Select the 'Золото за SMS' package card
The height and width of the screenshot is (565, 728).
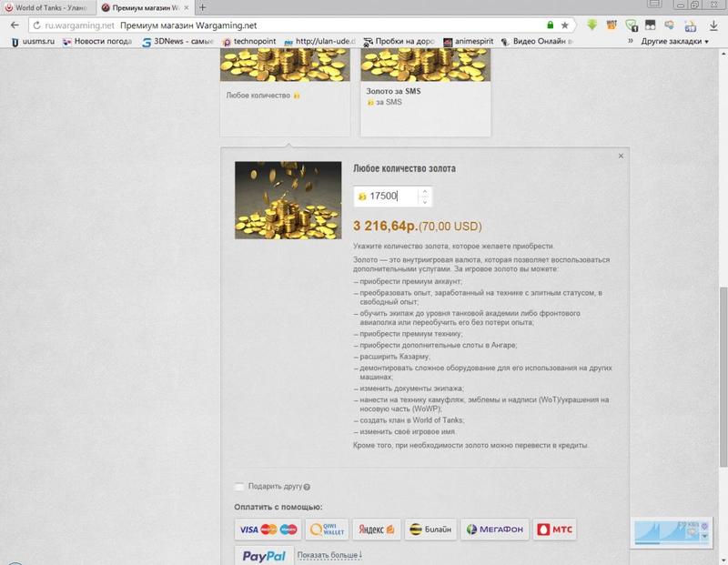click(x=425, y=91)
